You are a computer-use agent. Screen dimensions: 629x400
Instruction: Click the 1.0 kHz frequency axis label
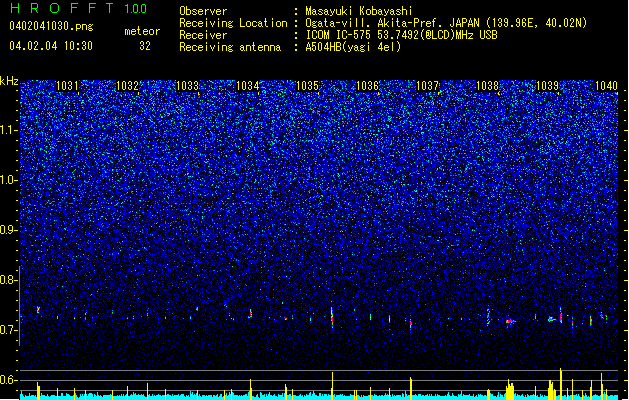[9, 180]
